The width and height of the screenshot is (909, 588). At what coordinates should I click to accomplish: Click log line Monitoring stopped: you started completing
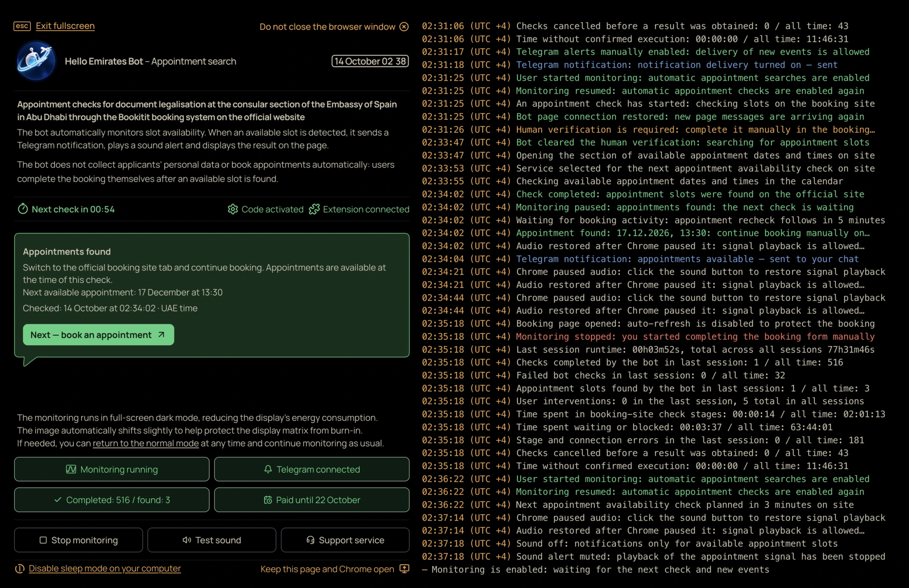648,336
